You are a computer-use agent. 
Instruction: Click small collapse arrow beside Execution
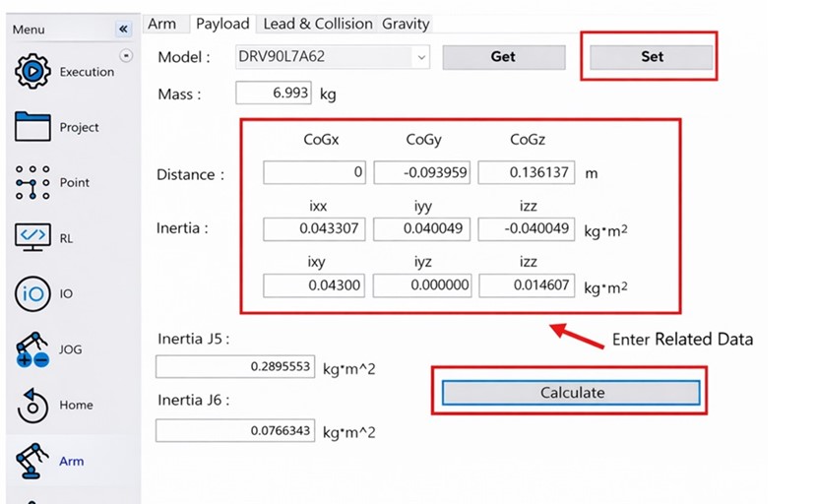125,56
